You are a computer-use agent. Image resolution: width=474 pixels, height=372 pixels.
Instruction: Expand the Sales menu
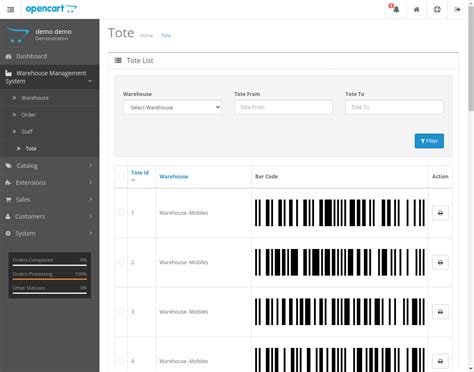point(49,200)
